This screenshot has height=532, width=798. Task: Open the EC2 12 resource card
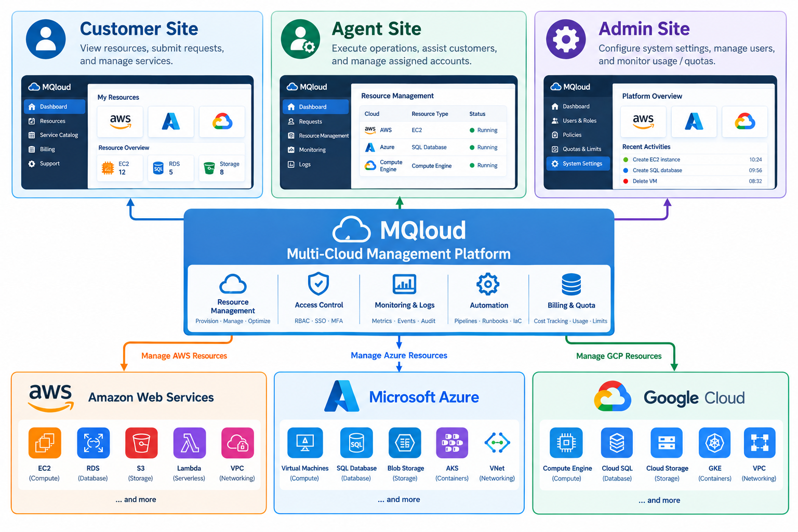point(120,168)
